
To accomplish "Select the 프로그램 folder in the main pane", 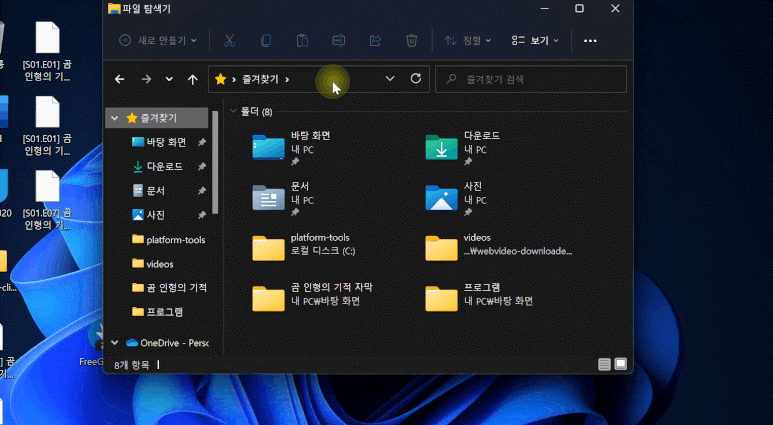I will [441, 298].
